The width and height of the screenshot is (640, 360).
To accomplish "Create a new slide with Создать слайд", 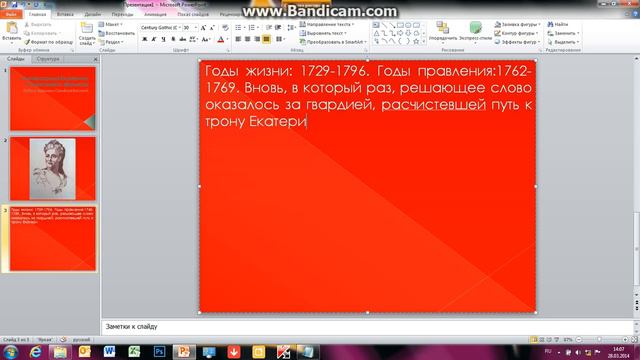I will [87, 33].
